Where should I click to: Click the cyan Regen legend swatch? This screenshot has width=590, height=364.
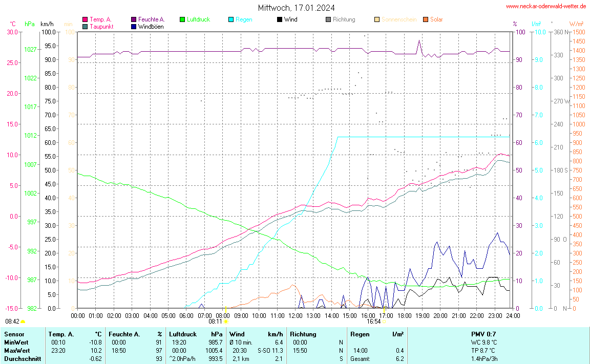click(230, 19)
